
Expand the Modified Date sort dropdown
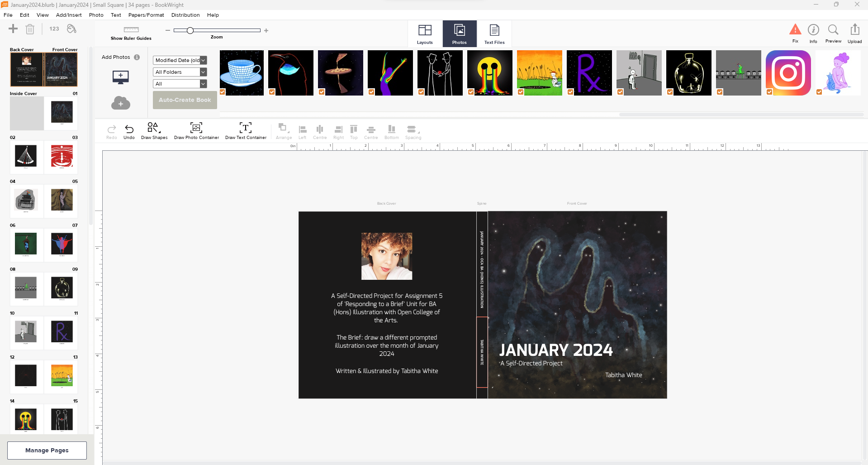tap(203, 60)
